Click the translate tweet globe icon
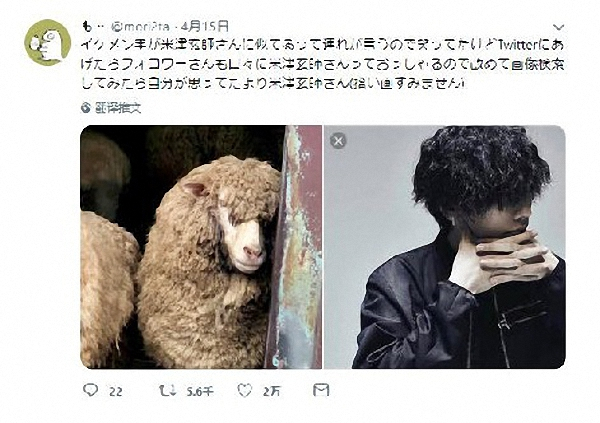The image size is (600, 423). click(86, 108)
